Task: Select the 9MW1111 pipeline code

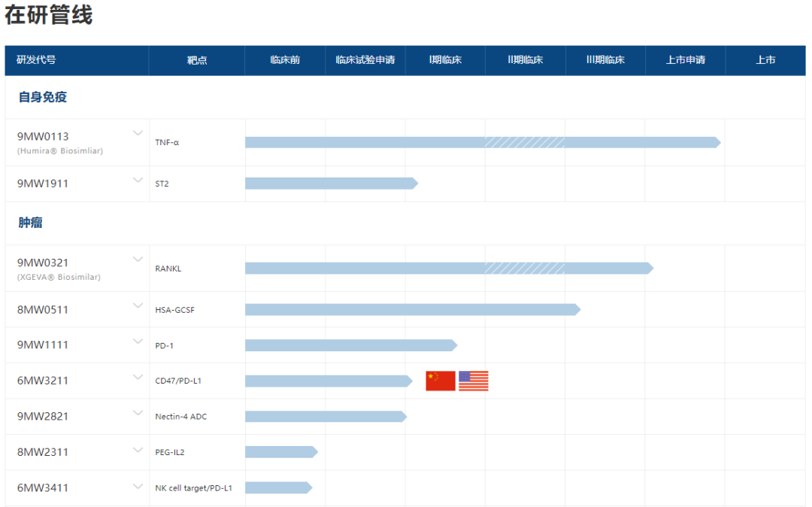Action: [43, 345]
